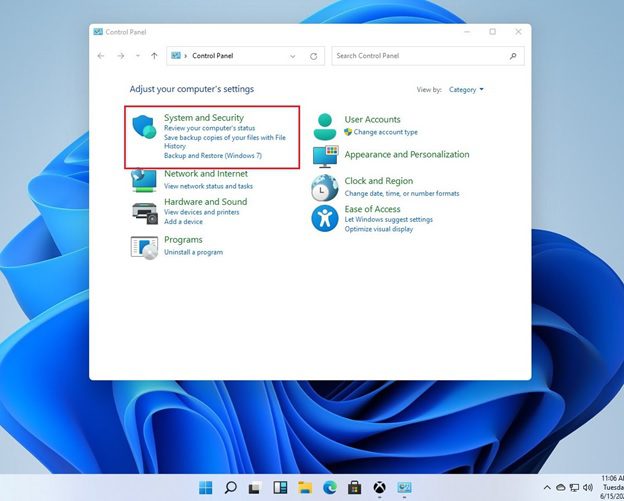624x501 pixels.
Task: Open Widgets from the taskbar
Action: (x=280, y=487)
